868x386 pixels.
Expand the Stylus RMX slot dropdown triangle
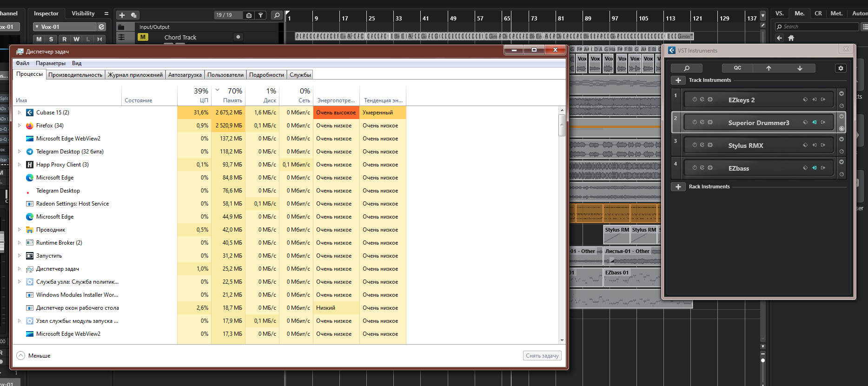click(x=841, y=139)
